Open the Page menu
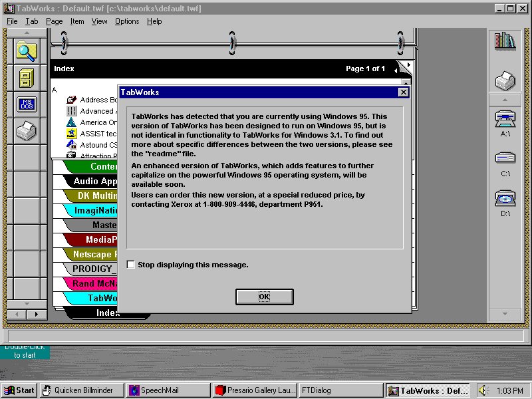Screen dimensions: 532x399 (55, 21)
